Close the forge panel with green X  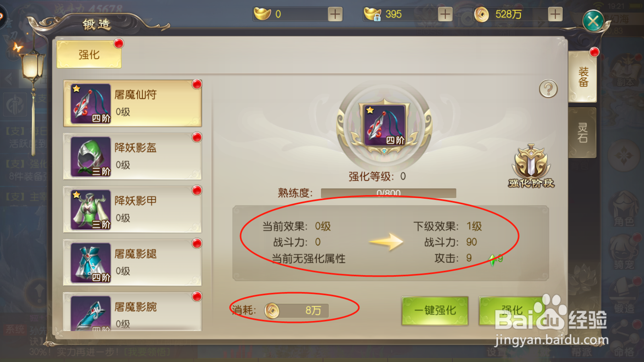pyautogui.click(x=593, y=21)
